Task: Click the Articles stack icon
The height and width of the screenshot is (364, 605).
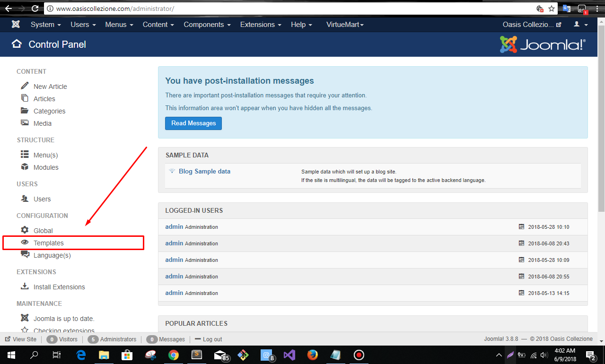Action: pyautogui.click(x=25, y=98)
